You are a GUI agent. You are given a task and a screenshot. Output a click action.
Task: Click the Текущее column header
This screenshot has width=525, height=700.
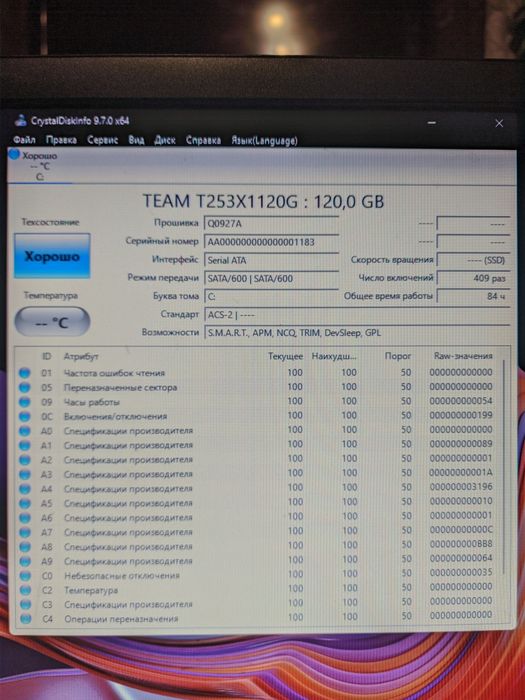point(285,356)
